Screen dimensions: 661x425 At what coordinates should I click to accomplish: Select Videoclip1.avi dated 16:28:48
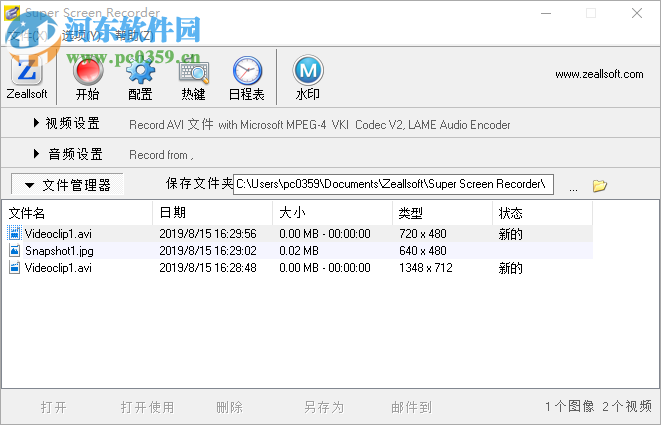58,268
